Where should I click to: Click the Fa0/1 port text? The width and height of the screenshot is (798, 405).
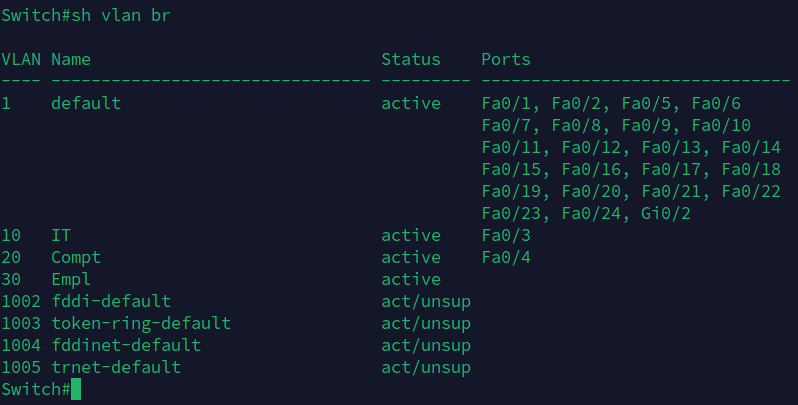(x=506, y=103)
